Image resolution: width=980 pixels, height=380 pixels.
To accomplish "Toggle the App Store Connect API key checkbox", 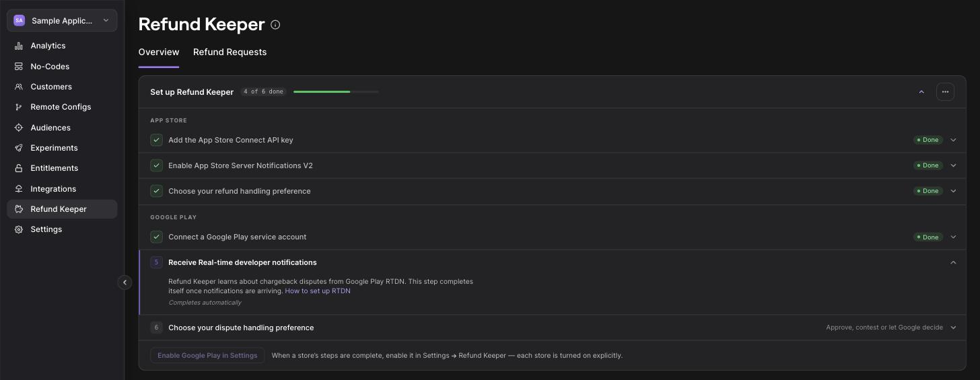I will pos(156,140).
